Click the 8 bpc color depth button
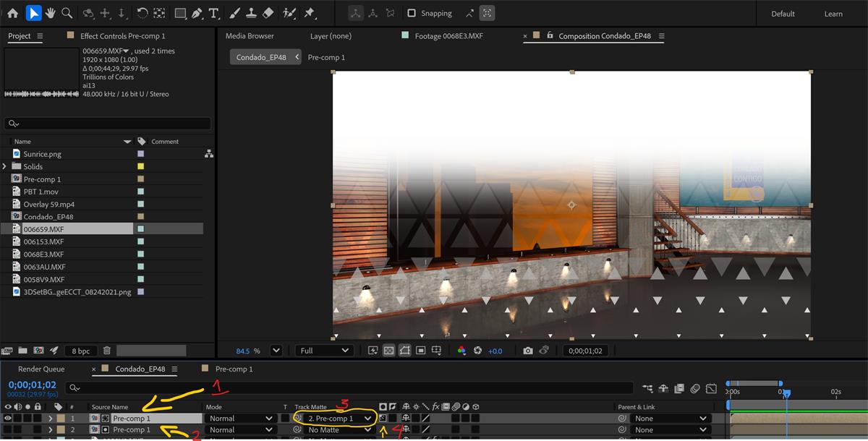This screenshot has width=868, height=441. click(x=80, y=351)
